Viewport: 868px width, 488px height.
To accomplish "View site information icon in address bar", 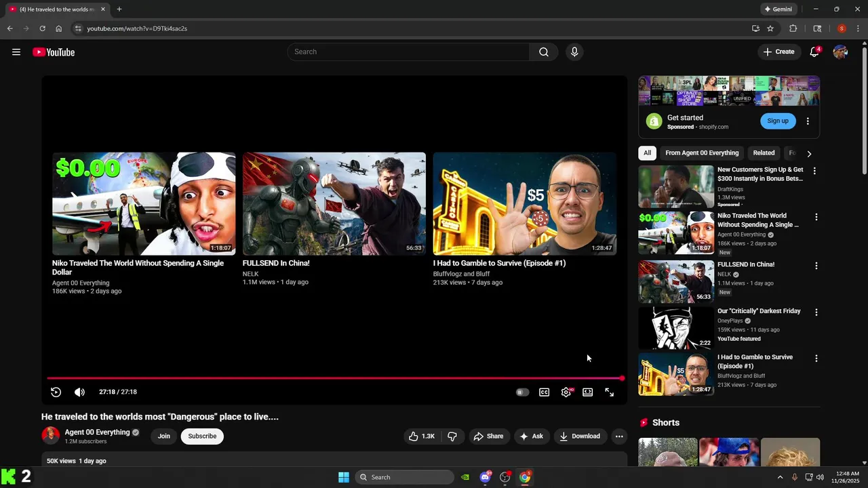I will 78,28.
